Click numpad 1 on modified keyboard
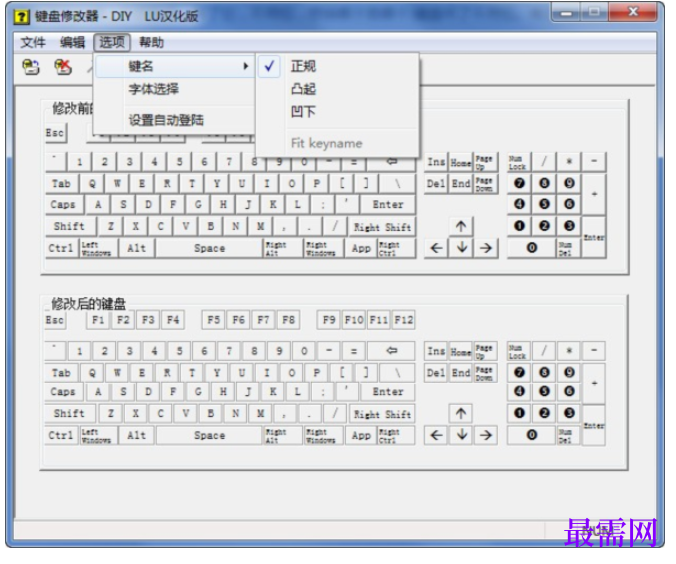Viewport: 676px width, 564px height. [x=520, y=413]
